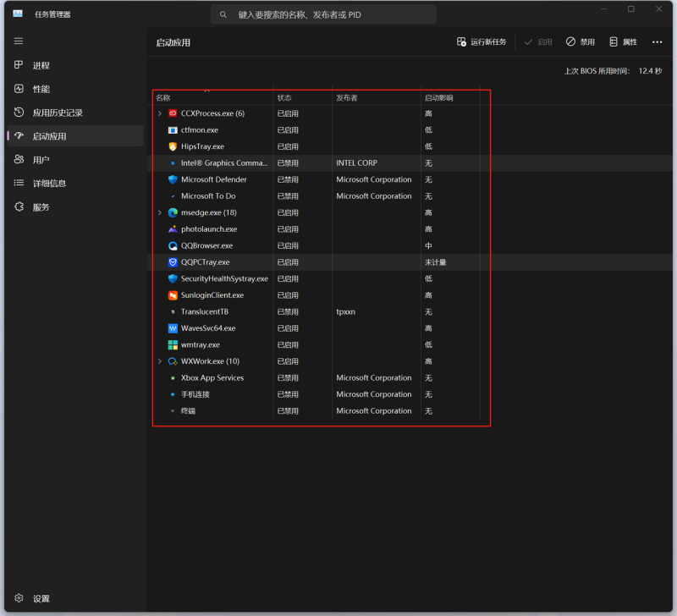Screen dimensions: 677x616
Task: Select the 启动应用 sidebar item
Action: coord(75,136)
